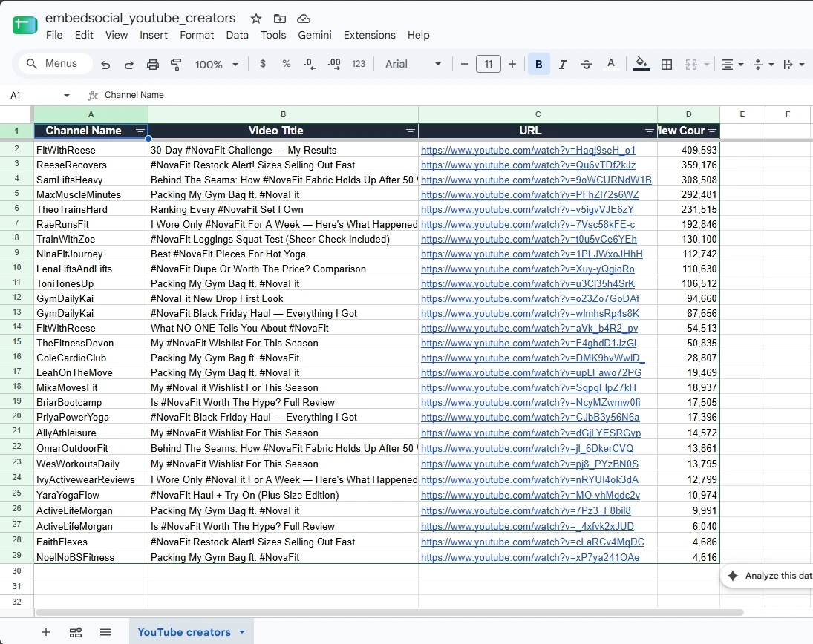This screenshot has height=644, width=813.
Task: Open the borders tool
Action: [667, 65]
